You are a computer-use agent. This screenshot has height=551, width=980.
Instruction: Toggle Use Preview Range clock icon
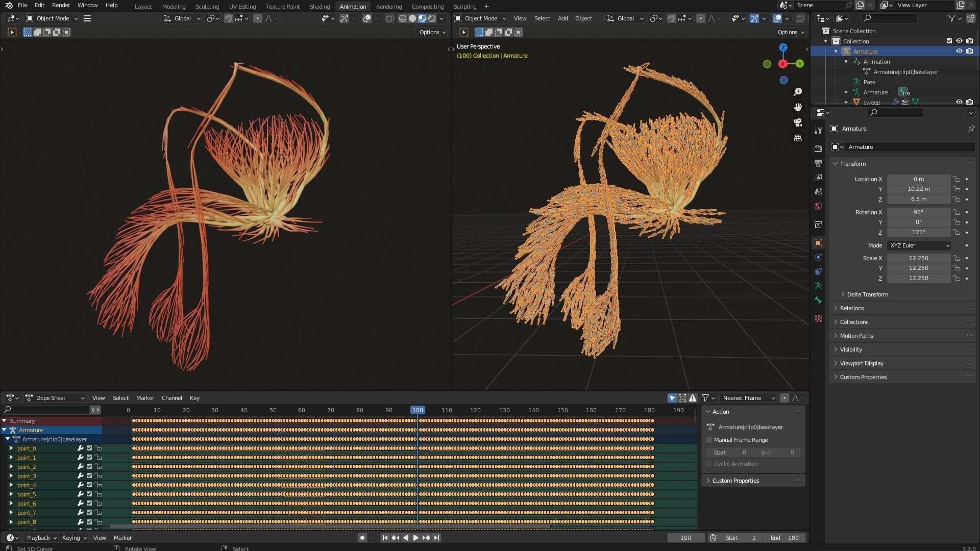(713, 538)
